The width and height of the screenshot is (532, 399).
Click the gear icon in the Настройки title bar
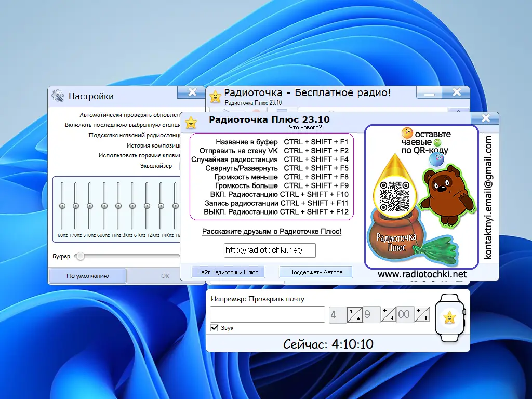pyautogui.click(x=58, y=96)
